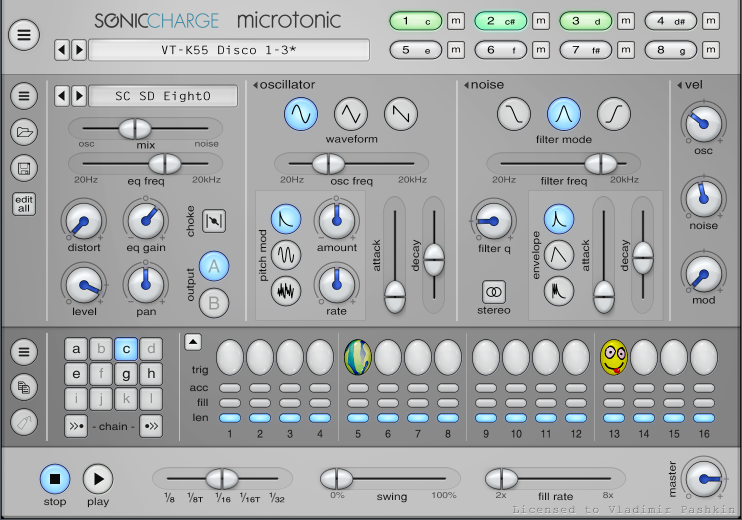742x520 pixels.
Task: Toggle fill on step 9
Action: (486, 403)
